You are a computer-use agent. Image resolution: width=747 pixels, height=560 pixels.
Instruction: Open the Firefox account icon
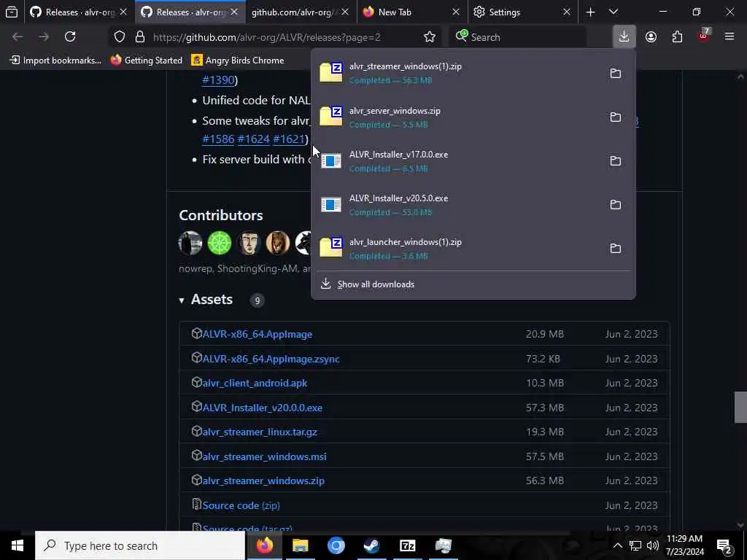coord(651,36)
